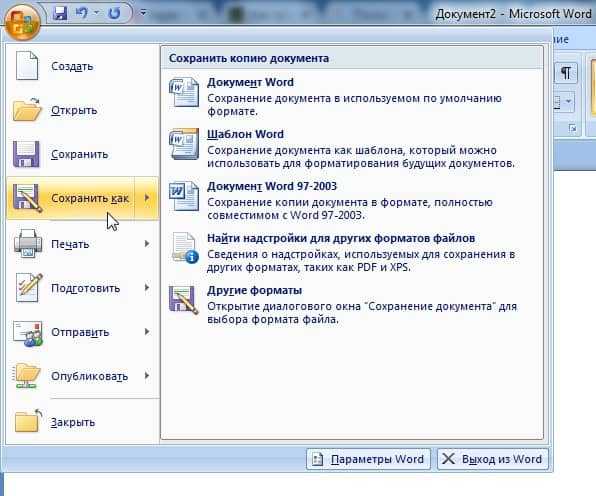The height and width of the screenshot is (496, 596).
Task: Select Документ Word save option title
Action: [250, 82]
